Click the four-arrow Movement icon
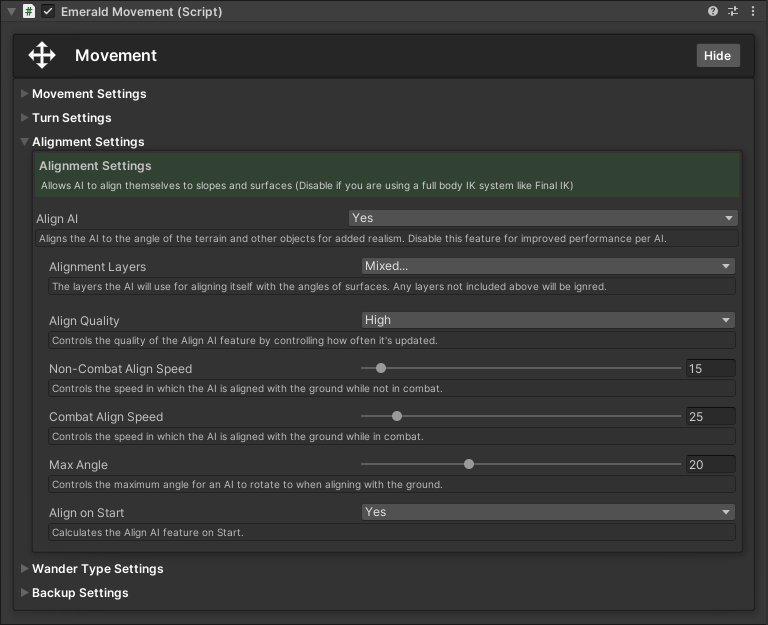The image size is (768, 625). coord(42,55)
